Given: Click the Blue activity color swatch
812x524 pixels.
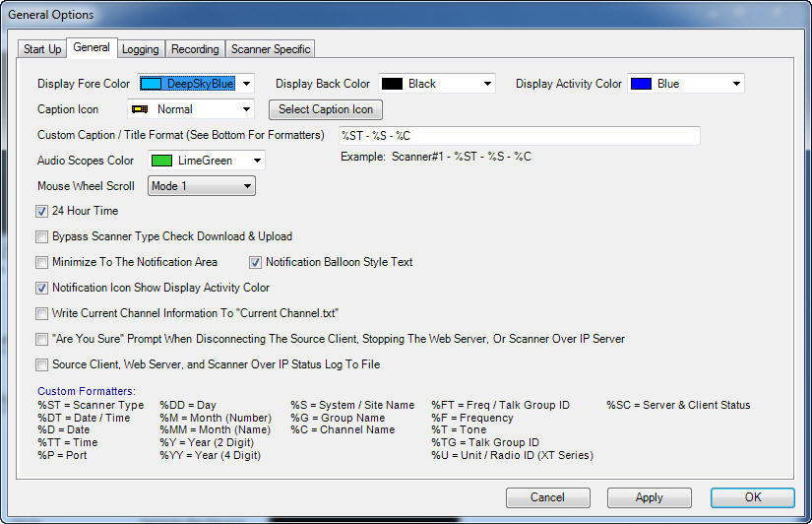Looking at the screenshot, I should pos(641,84).
